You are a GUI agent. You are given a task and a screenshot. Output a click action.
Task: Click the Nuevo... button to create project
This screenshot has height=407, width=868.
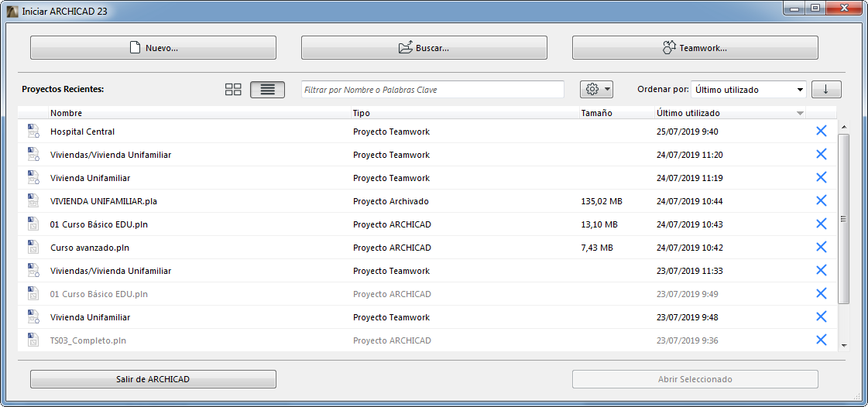click(153, 47)
